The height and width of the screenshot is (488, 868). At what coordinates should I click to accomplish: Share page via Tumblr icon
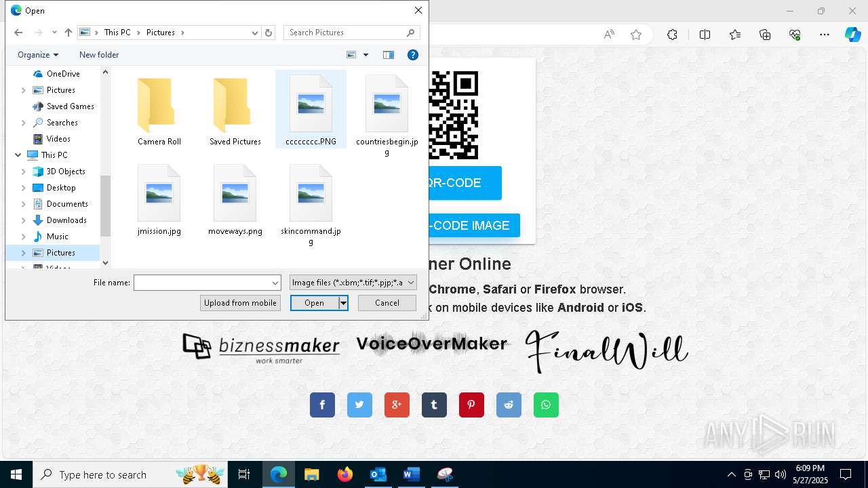[x=434, y=405]
